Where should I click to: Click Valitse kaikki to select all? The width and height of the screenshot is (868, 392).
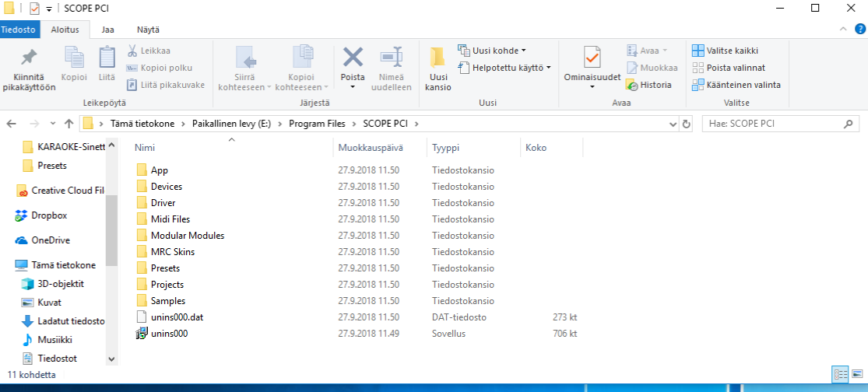pyautogui.click(x=729, y=51)
